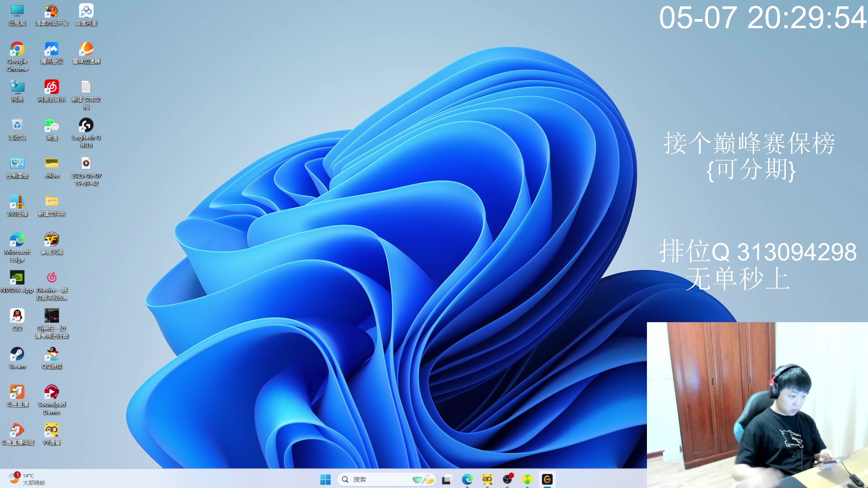
Task: Select the Google Chrome desktop icon
Action: click(17, 57)
